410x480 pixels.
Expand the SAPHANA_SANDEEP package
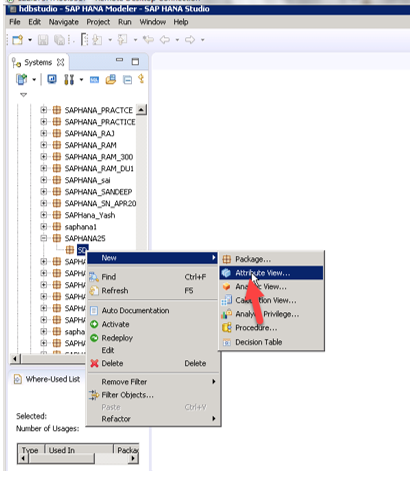pos(44,191)
